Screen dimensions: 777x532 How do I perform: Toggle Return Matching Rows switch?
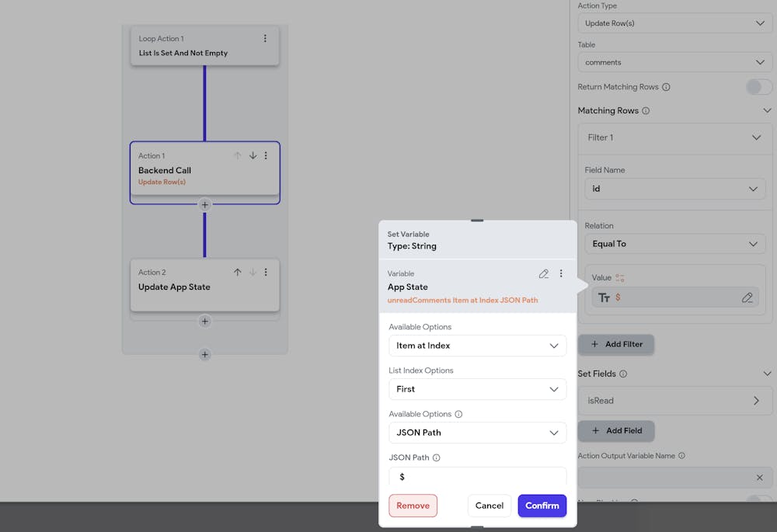[758, 87]
